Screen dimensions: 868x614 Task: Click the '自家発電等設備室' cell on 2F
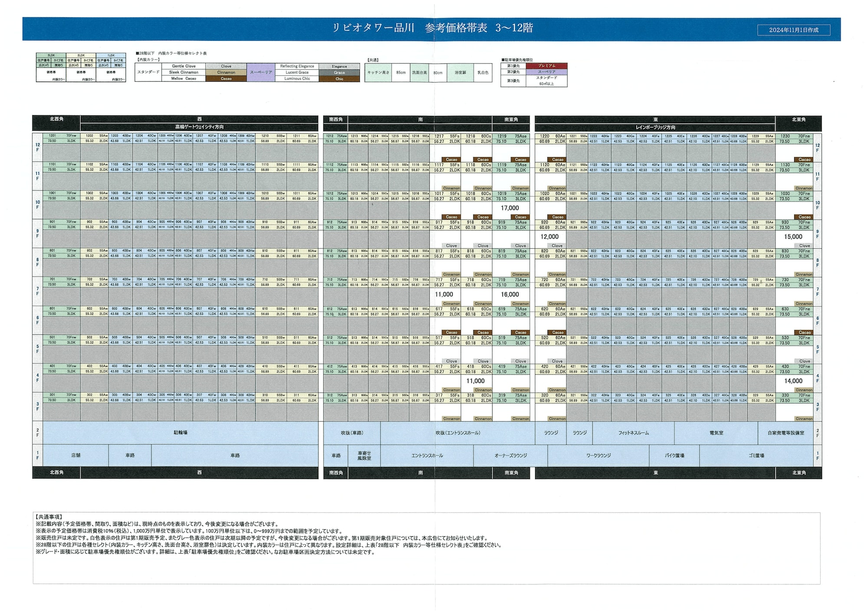(786, 433)
